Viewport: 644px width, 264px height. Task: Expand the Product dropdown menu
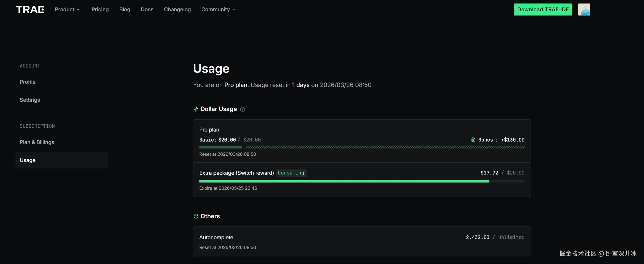click(x=67, y=9)
